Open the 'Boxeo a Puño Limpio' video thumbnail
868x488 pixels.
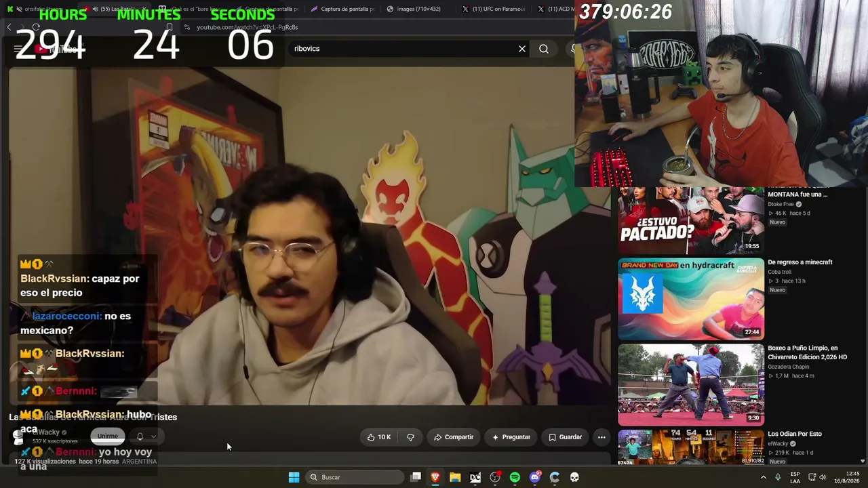690,385
